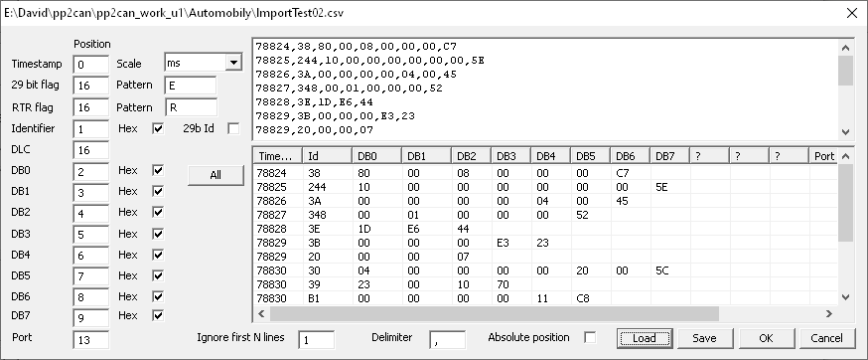Image resolution: width=868 pixels, height=360 pixels.
Task: Focus the DB0 position field
Action: (x=90, y=171)
